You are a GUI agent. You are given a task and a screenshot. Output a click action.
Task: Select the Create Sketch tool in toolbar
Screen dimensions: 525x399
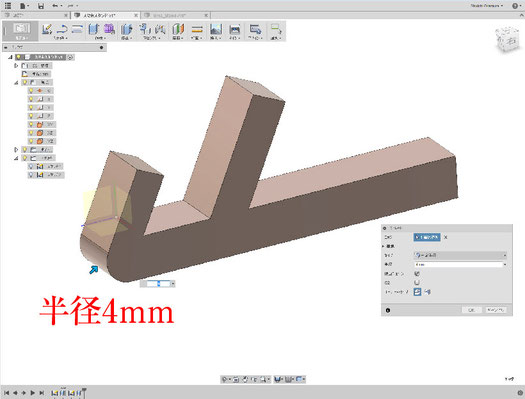(x=47, y=29)
